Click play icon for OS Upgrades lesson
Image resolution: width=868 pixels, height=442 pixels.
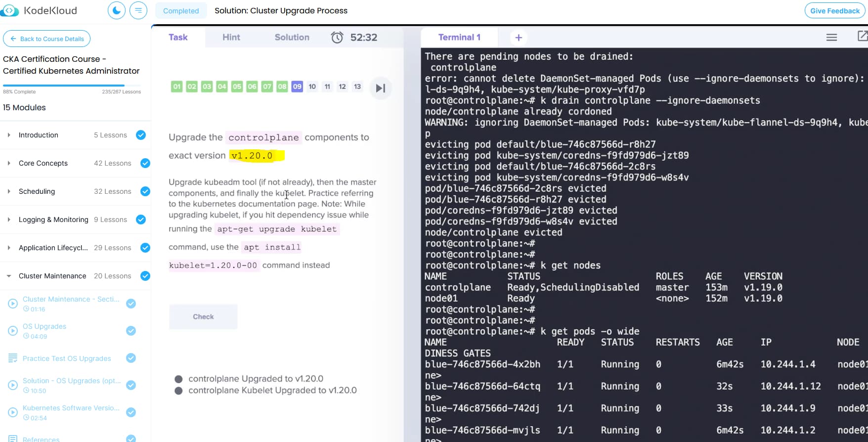click(x=13, y=331)
